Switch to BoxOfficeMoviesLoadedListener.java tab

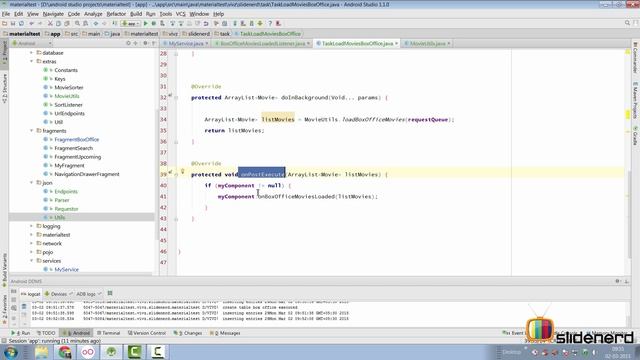pos(262,43)
